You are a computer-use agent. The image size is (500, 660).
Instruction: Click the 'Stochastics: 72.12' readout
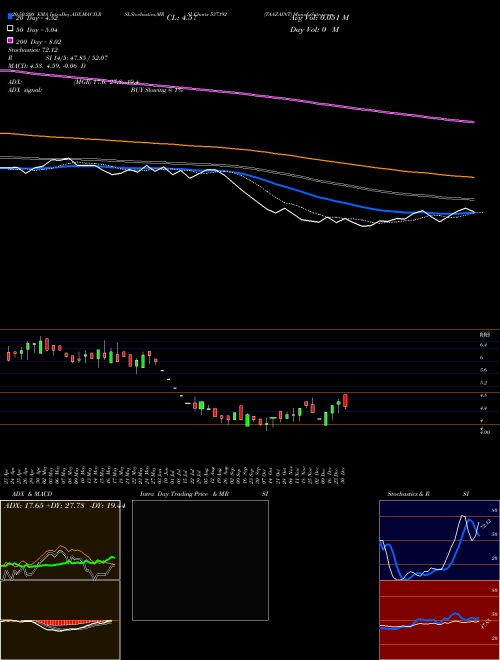(x=33, y=50)
